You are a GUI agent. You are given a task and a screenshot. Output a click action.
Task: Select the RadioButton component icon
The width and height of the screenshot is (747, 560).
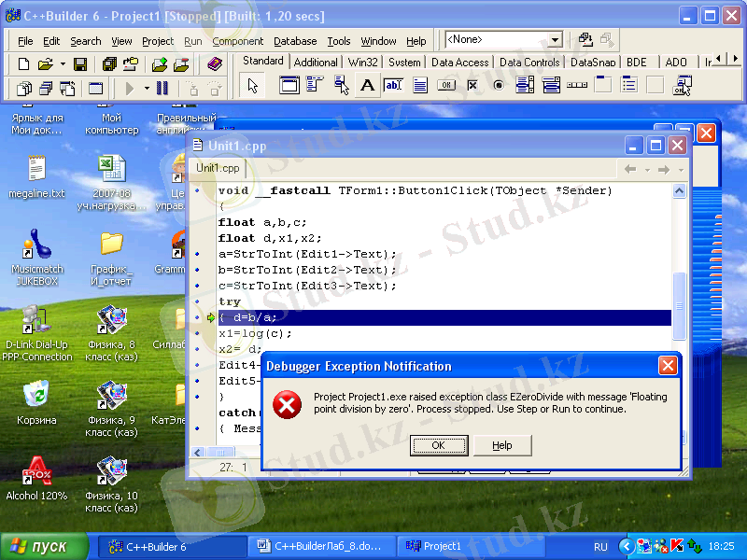pyautogui.click(x=499, y=86)
